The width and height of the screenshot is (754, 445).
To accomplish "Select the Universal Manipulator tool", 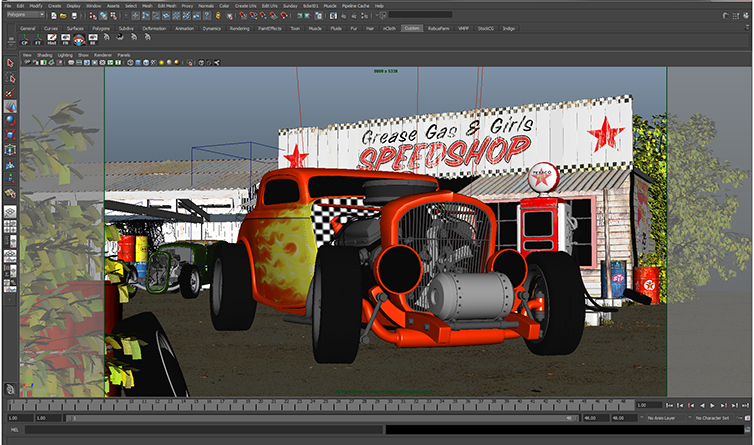I will point(10,150).
